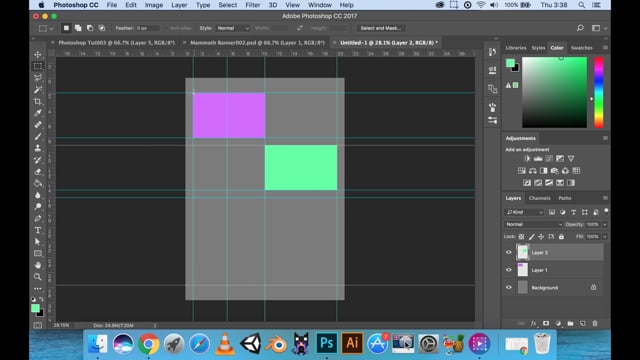This screenshot has height=360, width=640.
Task: Select the Rectangular Marquee tool in the tools panel
Action: click(x=38, y=66)
